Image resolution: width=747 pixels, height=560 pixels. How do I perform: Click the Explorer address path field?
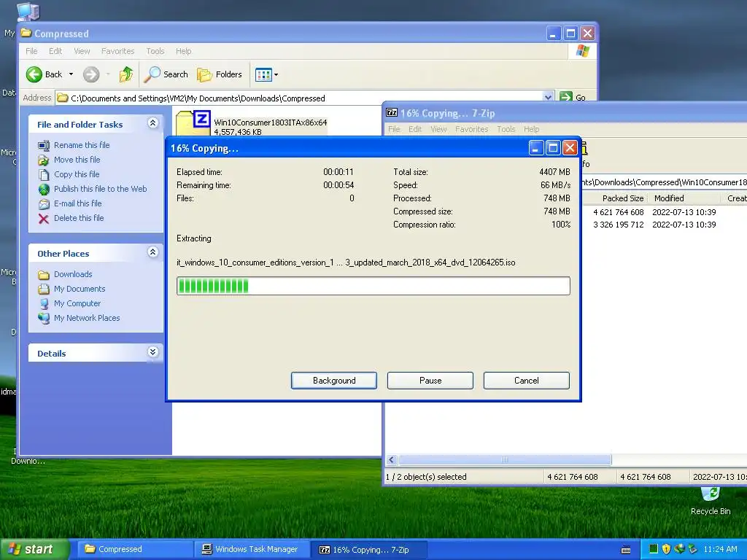pos(305,98)
